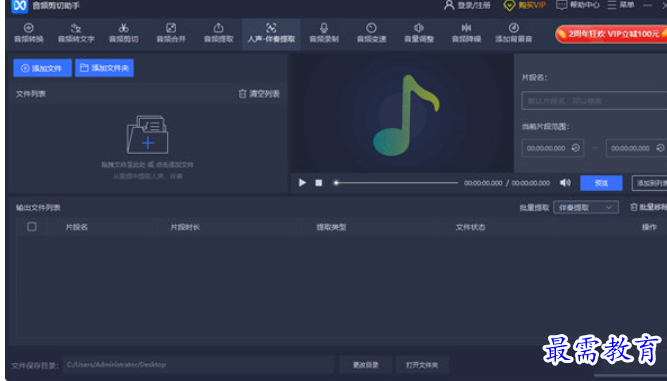
Task: Click the 操作 column header
Action: click(649, 227)
